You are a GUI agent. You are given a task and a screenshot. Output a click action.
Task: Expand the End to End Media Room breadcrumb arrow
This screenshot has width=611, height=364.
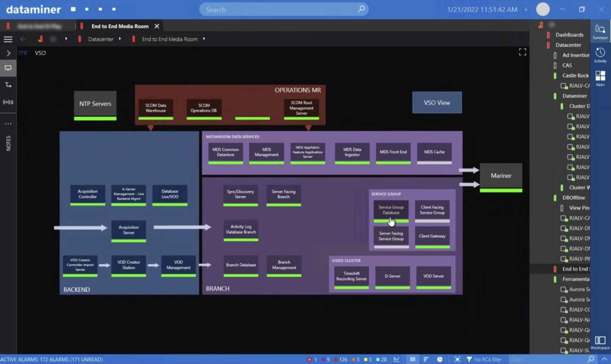tap(204, 39)
